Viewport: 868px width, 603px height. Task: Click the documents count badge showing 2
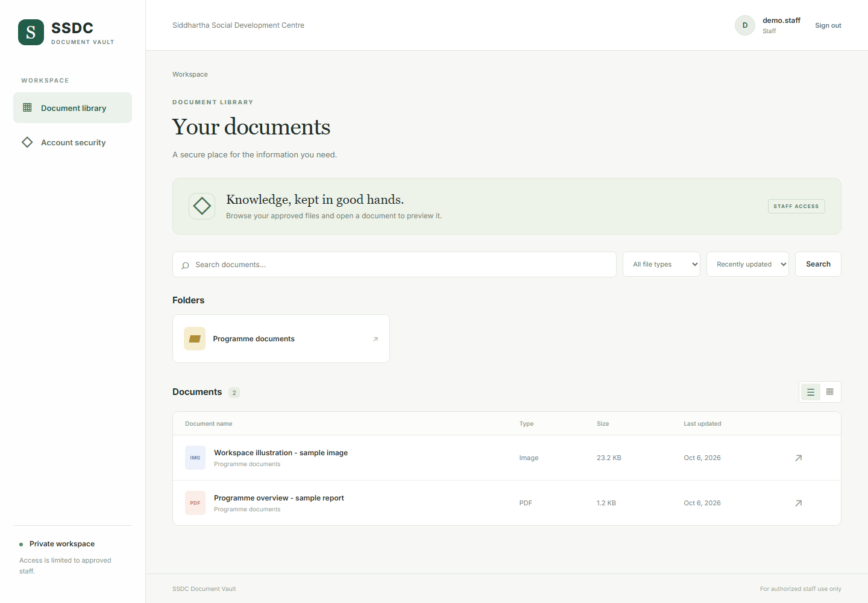point(234,393)
